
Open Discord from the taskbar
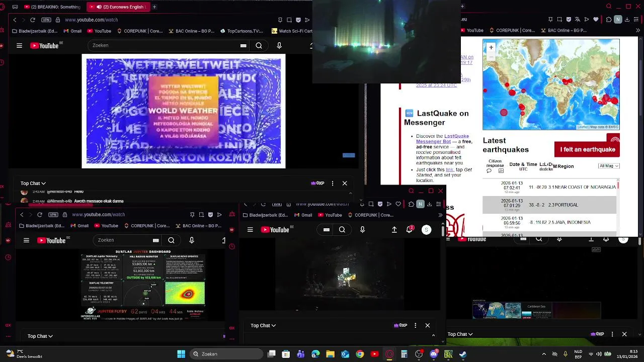[434, 354]
